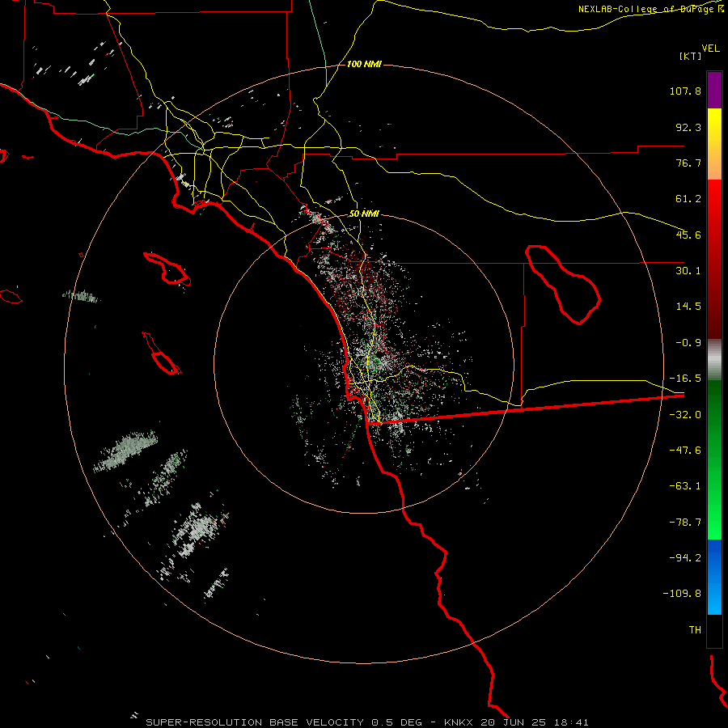Image resolution: width=728 pixels, height=728 pixels.
Task: Click the -63.1 legend value
Action: [685, 486]
